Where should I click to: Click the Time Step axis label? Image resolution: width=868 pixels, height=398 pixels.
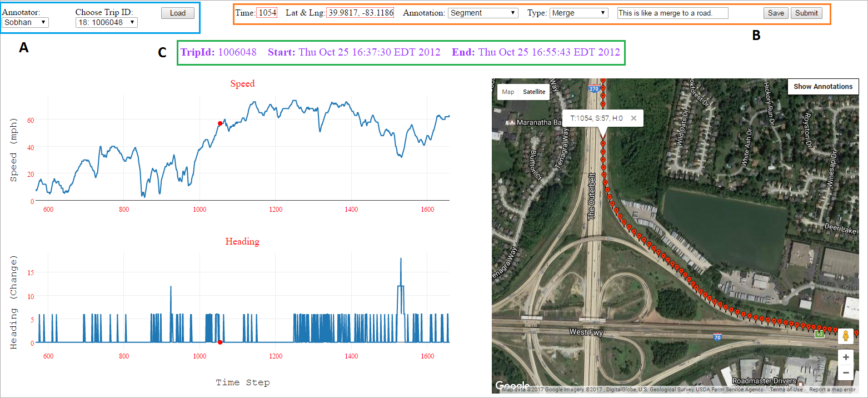pos(242,382)
